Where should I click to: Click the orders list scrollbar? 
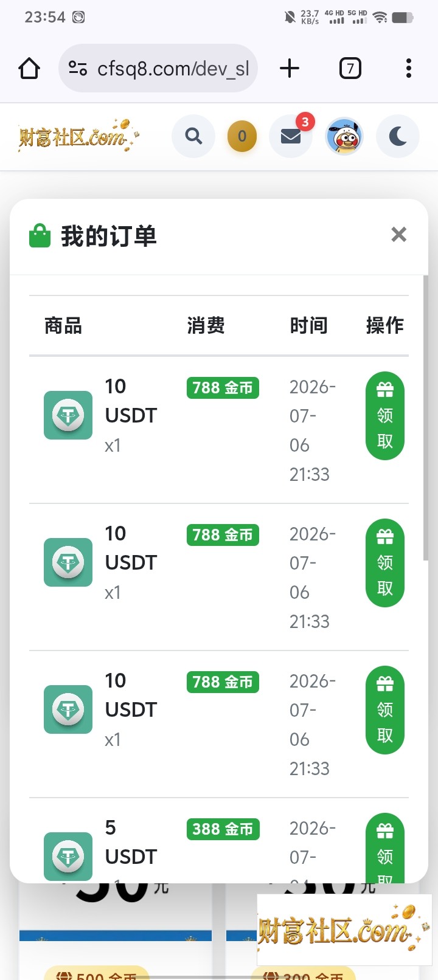426,418
